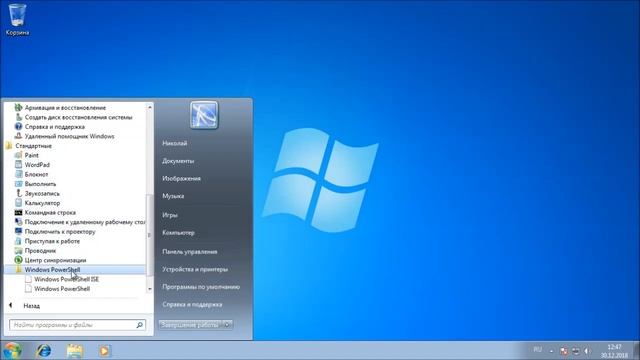
Task: Open Панель управления
Action: pos(189,251)
